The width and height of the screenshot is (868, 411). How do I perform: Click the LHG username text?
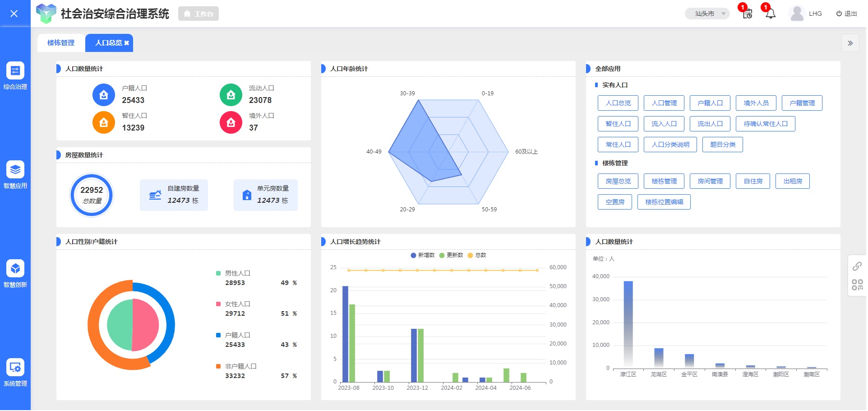click(815, 14)
